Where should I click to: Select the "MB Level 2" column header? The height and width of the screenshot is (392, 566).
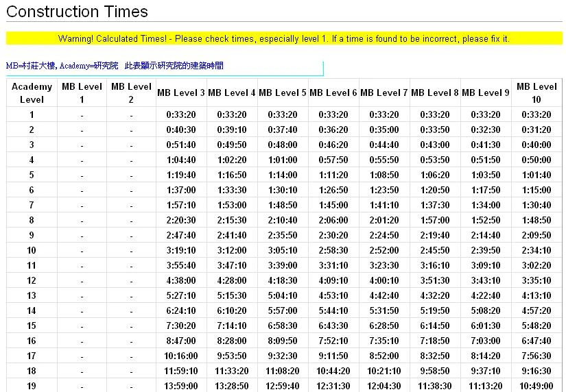(x=132, y=93)
